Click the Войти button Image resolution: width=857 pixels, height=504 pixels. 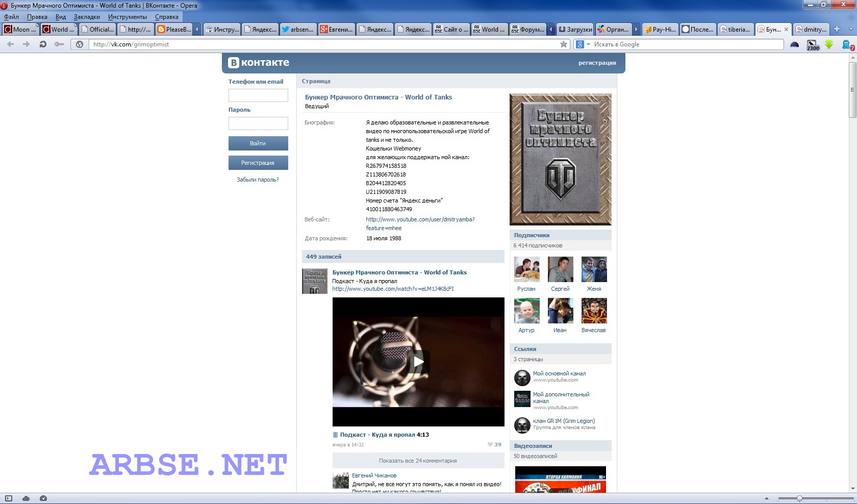tap(258, 143)
